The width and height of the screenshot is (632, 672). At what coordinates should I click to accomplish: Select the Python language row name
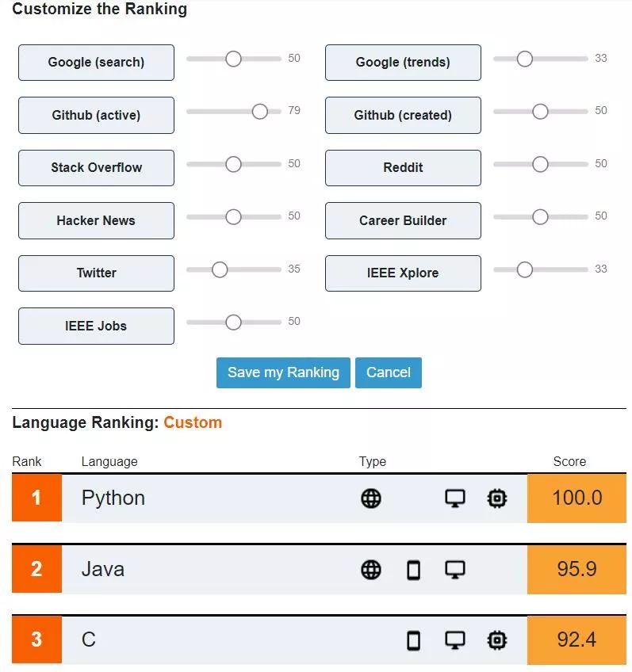(113, 498)
